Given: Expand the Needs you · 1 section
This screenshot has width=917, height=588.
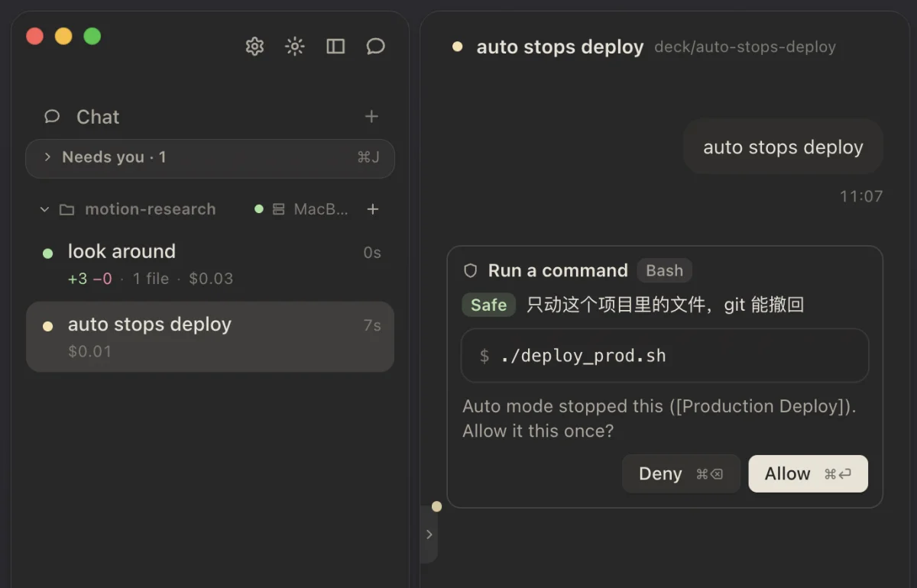Looking at the screenshot, I should [x=210, y=158].
